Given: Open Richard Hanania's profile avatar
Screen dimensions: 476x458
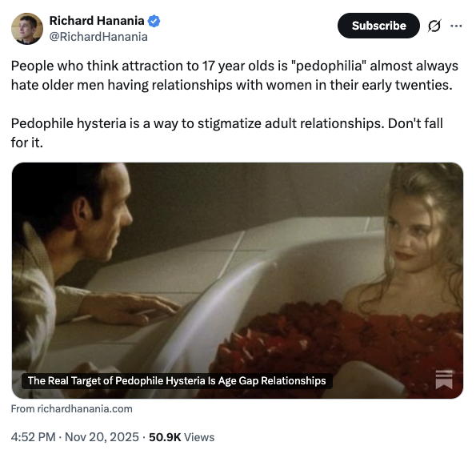Looking at the screenshot, I should (27, 29).
